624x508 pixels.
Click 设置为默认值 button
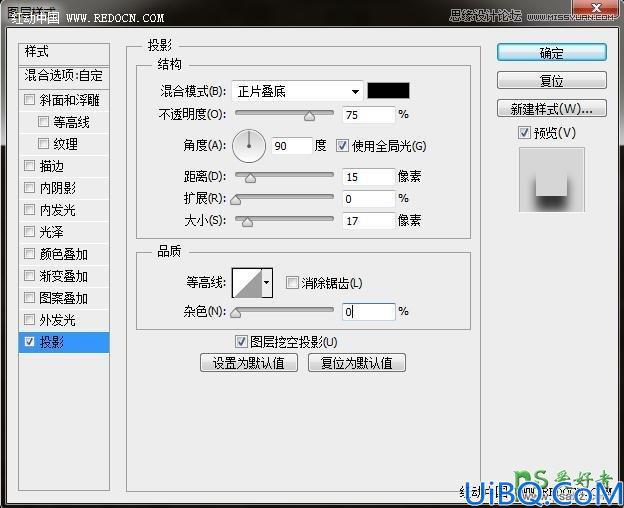(x=249, y=363)
